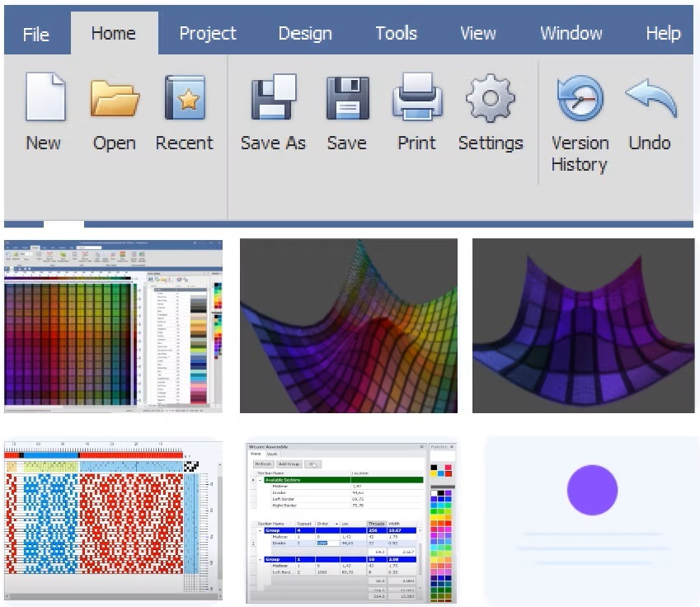Screen dimensions: 700x607
Task: Switch to the Project tab
Action: (208, 34)
